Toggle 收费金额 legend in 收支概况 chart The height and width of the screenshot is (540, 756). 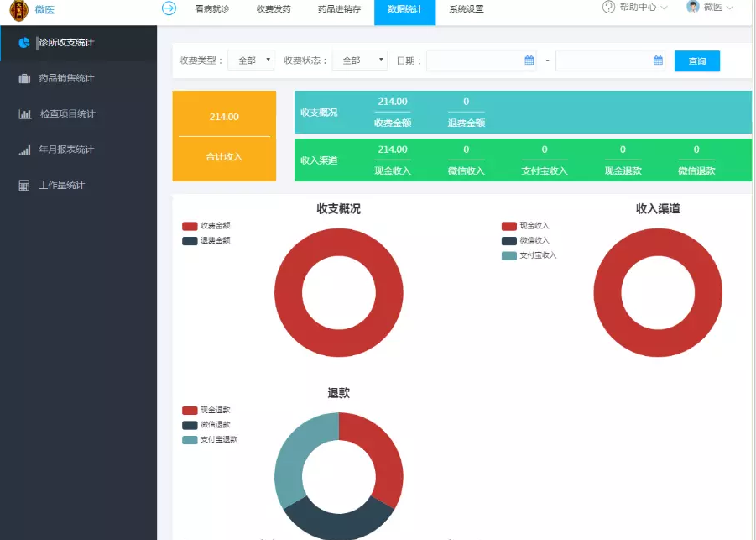click(x=206, y=226)
